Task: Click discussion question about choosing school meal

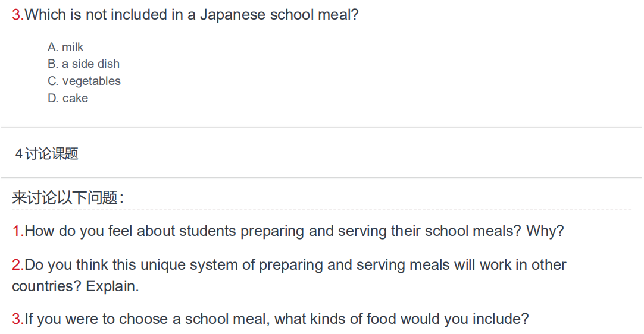Action: [270, 319]
